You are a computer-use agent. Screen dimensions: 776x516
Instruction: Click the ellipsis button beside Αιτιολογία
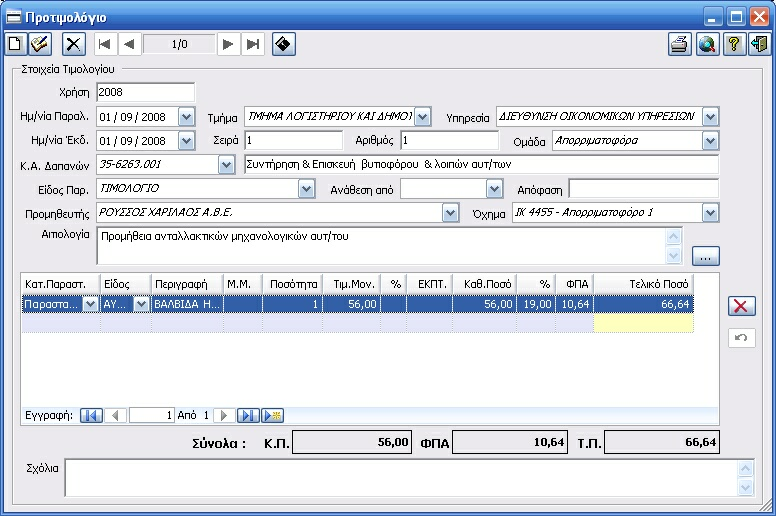(706, 256)
